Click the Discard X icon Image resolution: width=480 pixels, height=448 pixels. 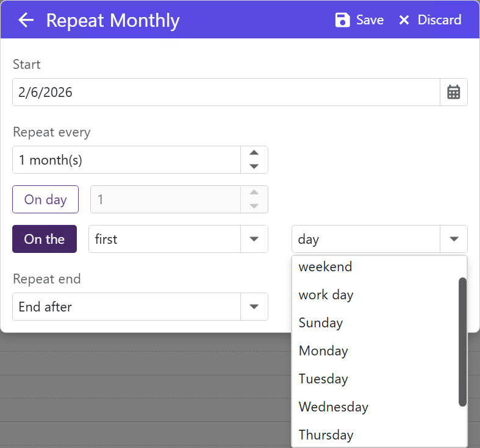point(404,20)
